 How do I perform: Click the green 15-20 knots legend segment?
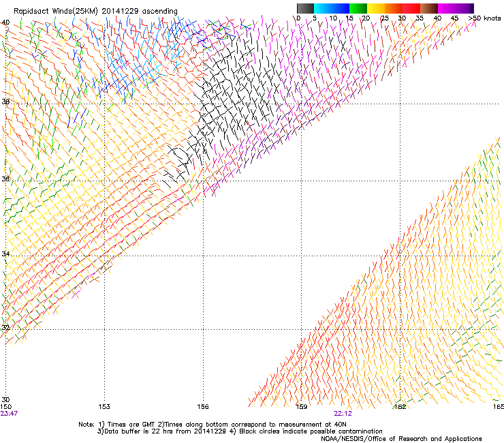[x=358, y=8]
